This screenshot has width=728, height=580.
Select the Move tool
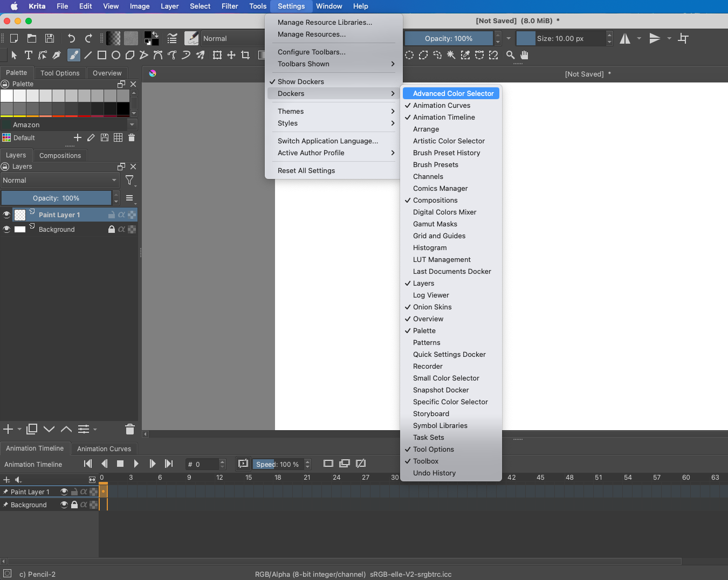pyautogui.click(x=231, y=55)
